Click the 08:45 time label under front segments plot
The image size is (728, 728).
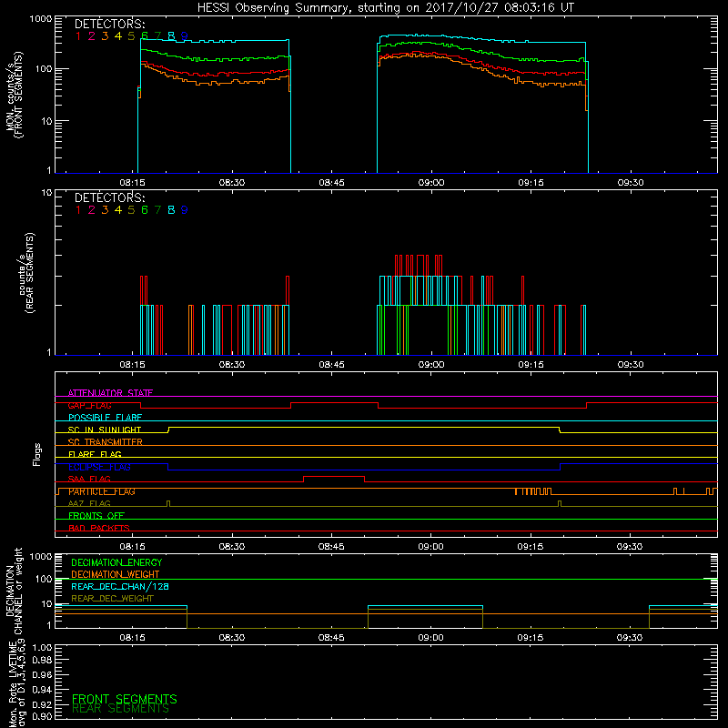pos(331,183)
